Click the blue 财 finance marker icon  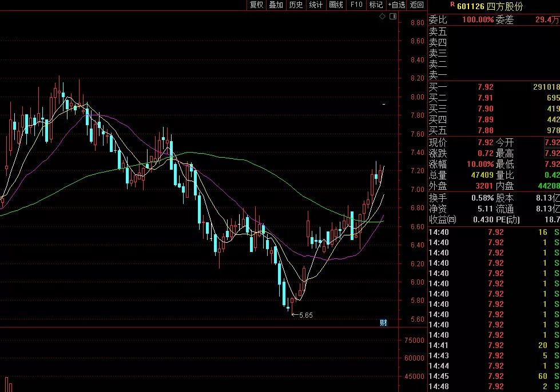point(383,323)
